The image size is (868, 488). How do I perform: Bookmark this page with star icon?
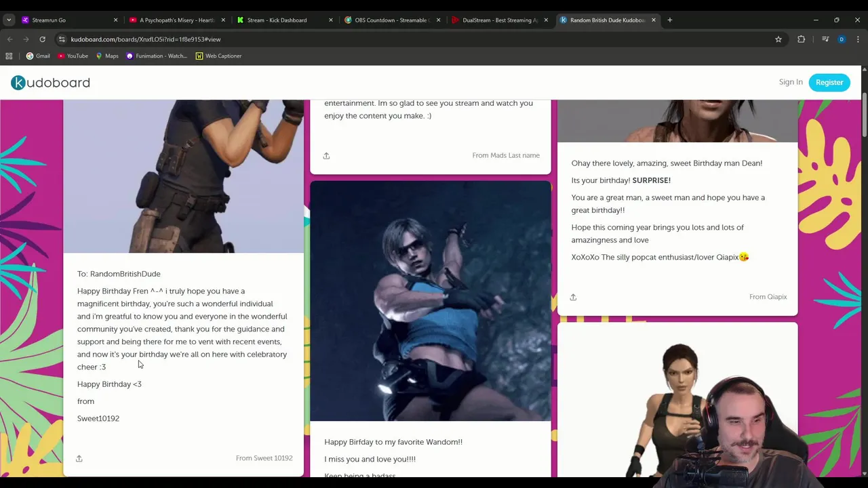pos(778,39)
